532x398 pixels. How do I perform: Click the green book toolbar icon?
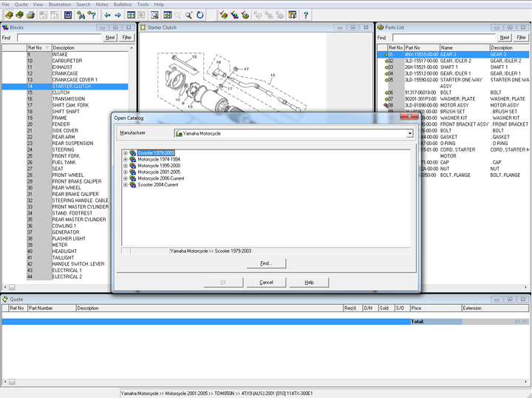coord(20,15)
